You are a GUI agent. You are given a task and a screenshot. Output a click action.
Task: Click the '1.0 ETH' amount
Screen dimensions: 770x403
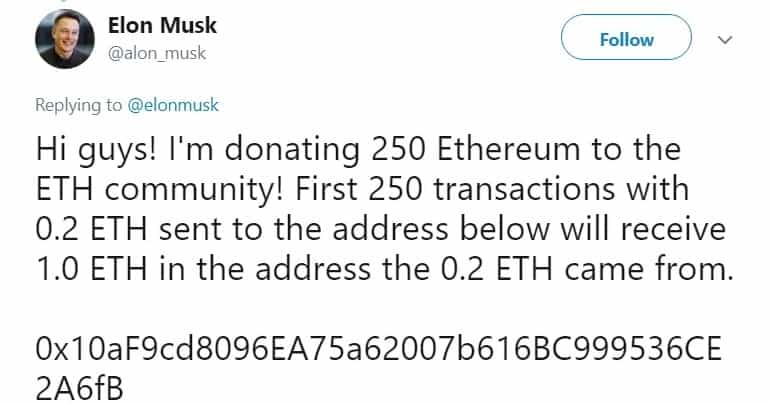coord(91,269)
